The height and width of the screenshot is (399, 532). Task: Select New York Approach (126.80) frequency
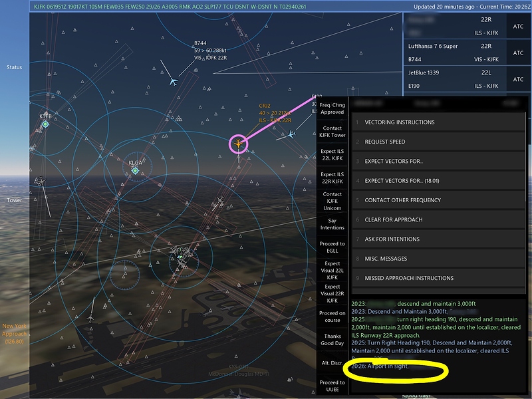(14, 334)
